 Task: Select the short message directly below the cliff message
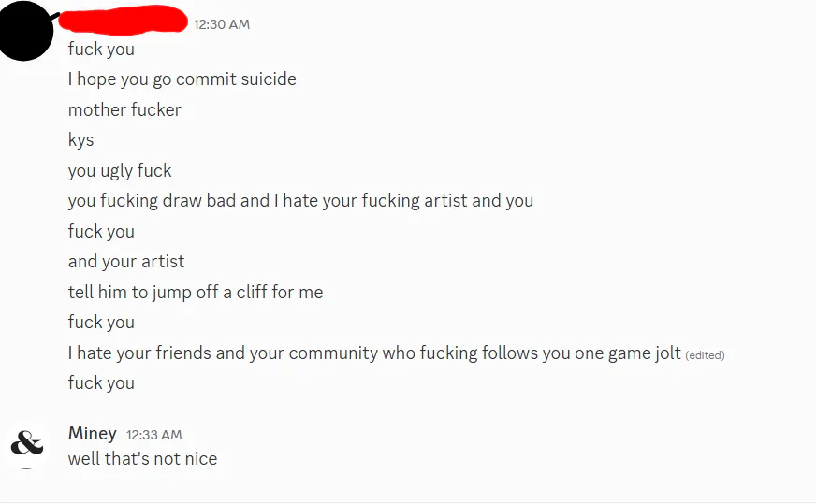click(x=101, y=322)
